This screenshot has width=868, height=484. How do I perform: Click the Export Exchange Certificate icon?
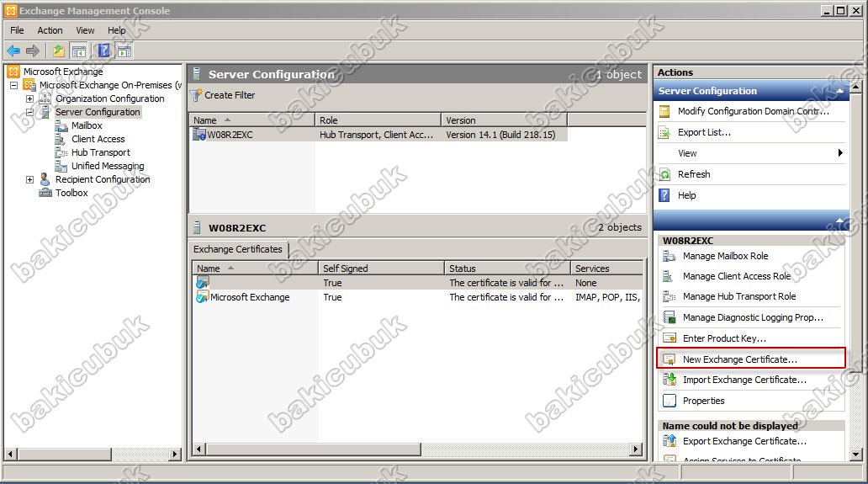click(670, 441)
